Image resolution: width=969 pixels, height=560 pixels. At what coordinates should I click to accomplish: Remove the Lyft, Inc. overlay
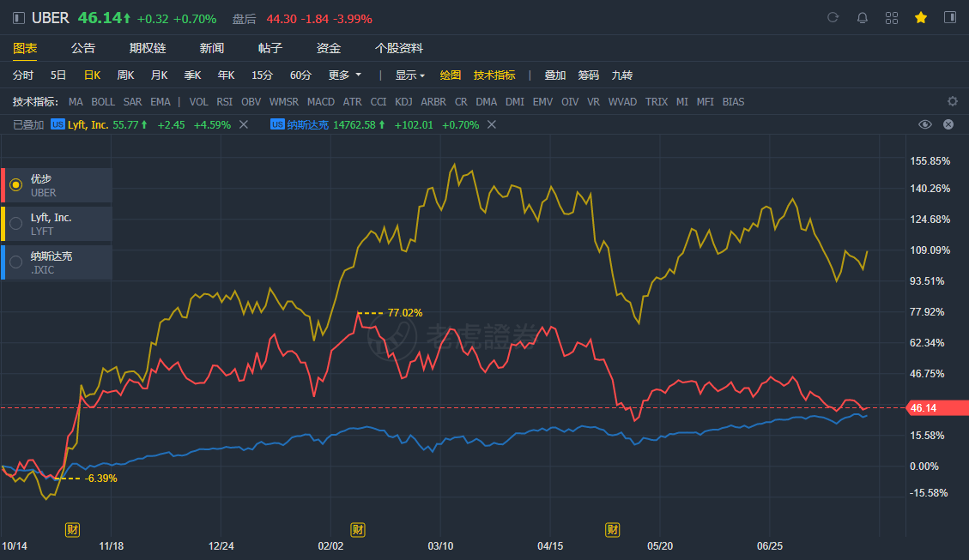point(244,124)
